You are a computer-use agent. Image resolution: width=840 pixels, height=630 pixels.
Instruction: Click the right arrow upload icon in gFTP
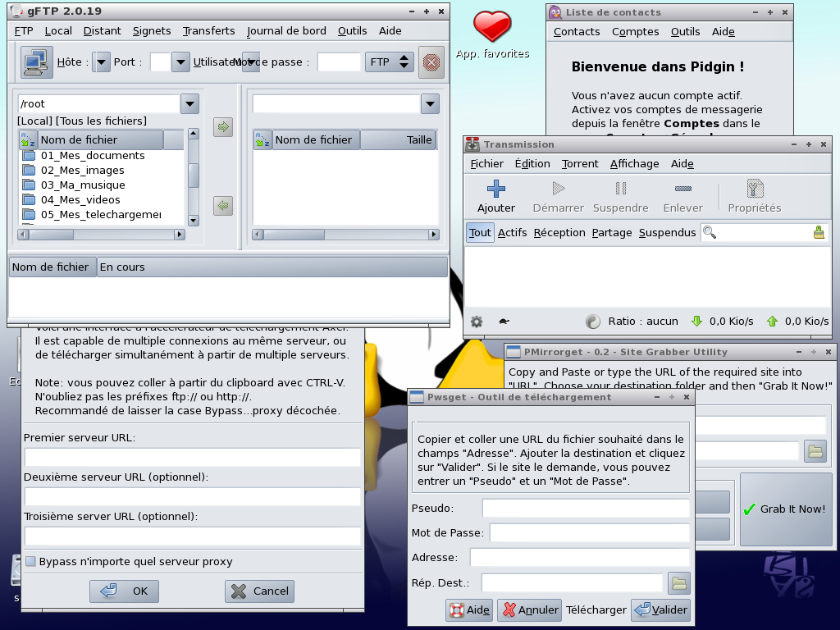pos(223,127)
